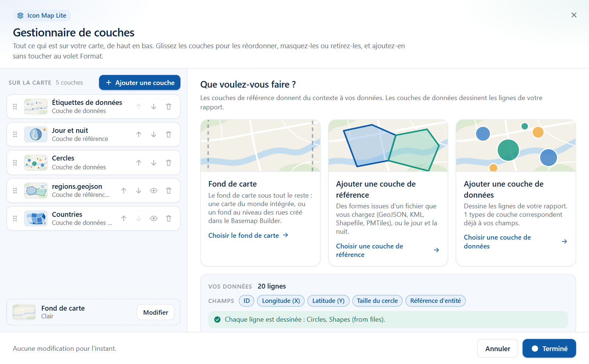Click the Fond de carte card image
589x364 pixels.
click(x=260, y=145)
